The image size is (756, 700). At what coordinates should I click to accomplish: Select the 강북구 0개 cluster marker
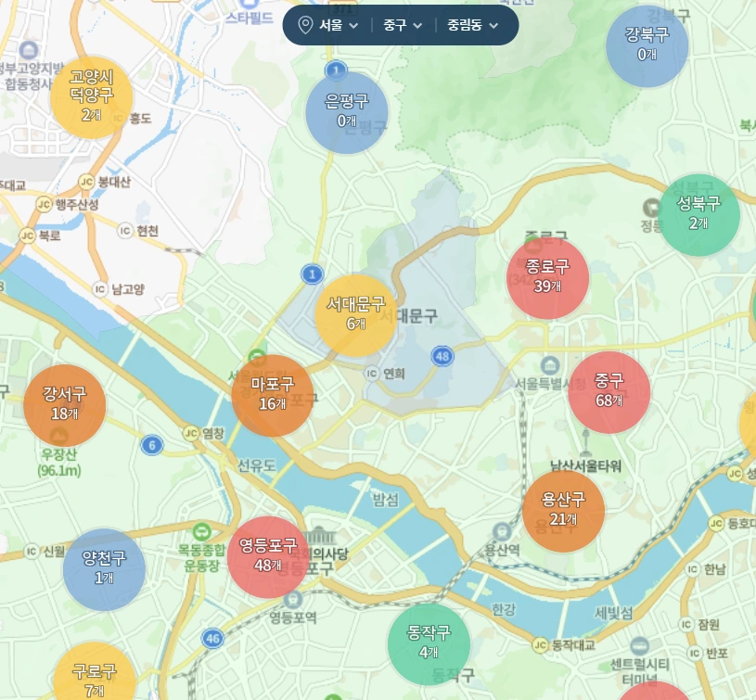[647, 46]
